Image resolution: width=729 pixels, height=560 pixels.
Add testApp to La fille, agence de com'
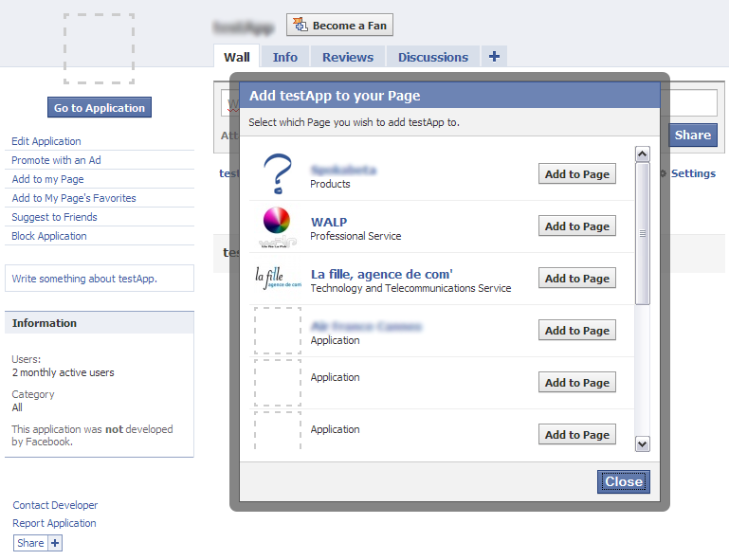pos(577,278)
